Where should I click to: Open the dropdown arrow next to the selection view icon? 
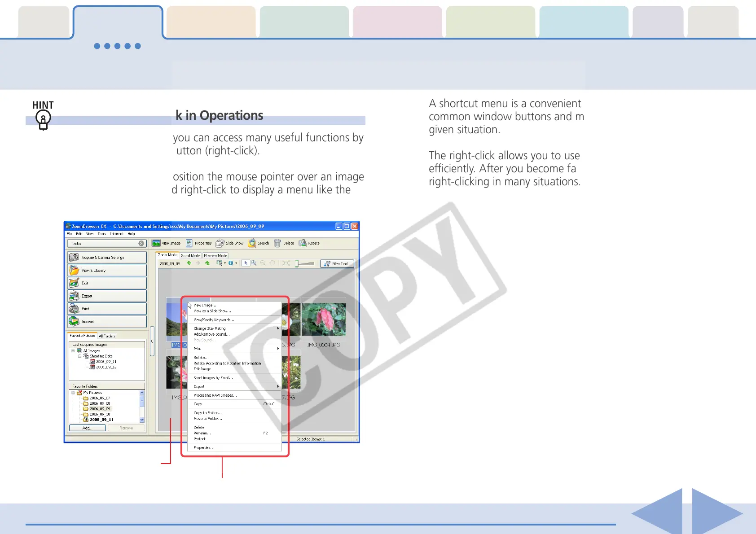click(225, 263)
